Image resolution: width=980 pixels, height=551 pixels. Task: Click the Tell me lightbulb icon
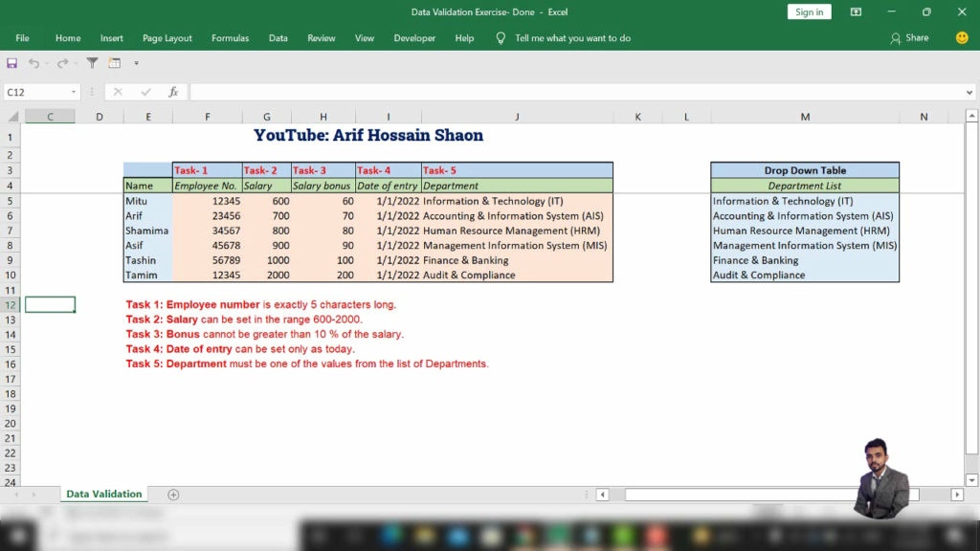[x=501, y=38]
